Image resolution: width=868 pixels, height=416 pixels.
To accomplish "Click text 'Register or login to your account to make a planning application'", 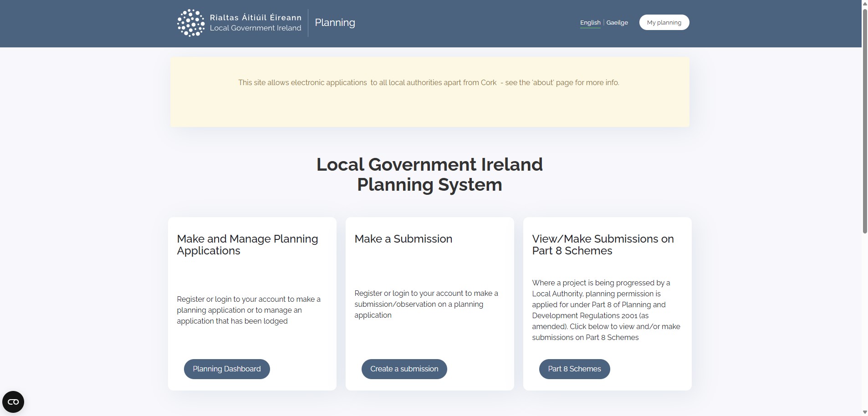I will pyautogui.click(x=249, y=310).
